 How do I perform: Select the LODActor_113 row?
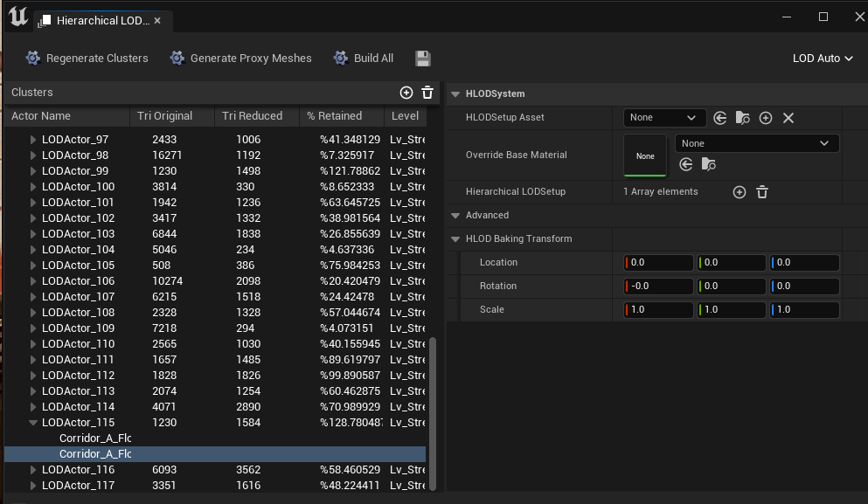(x=215, y=390)
